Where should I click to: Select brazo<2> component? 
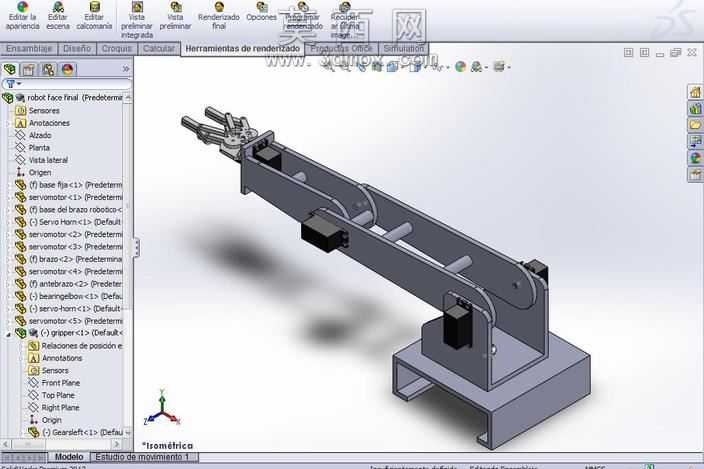(x=68, y=259)
